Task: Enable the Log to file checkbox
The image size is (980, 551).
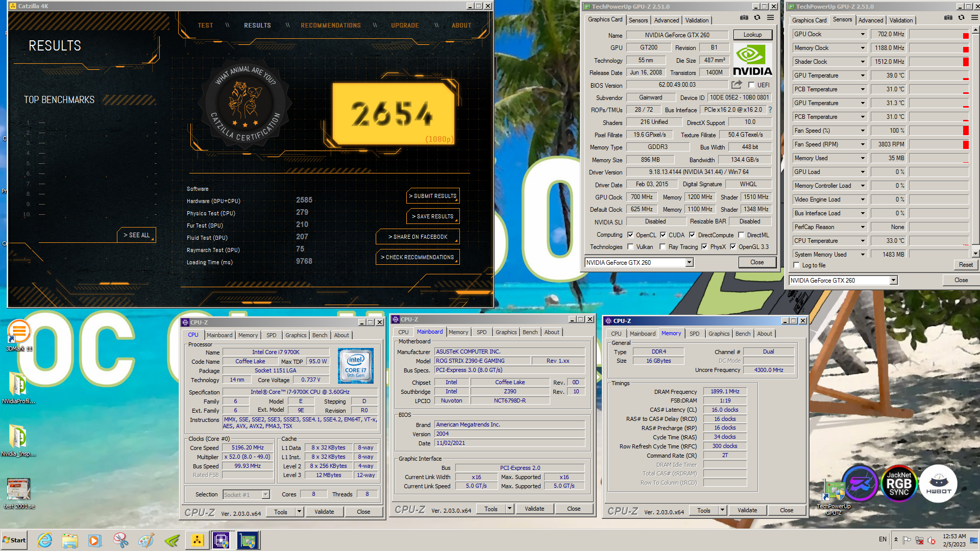Action: point(796,265)
